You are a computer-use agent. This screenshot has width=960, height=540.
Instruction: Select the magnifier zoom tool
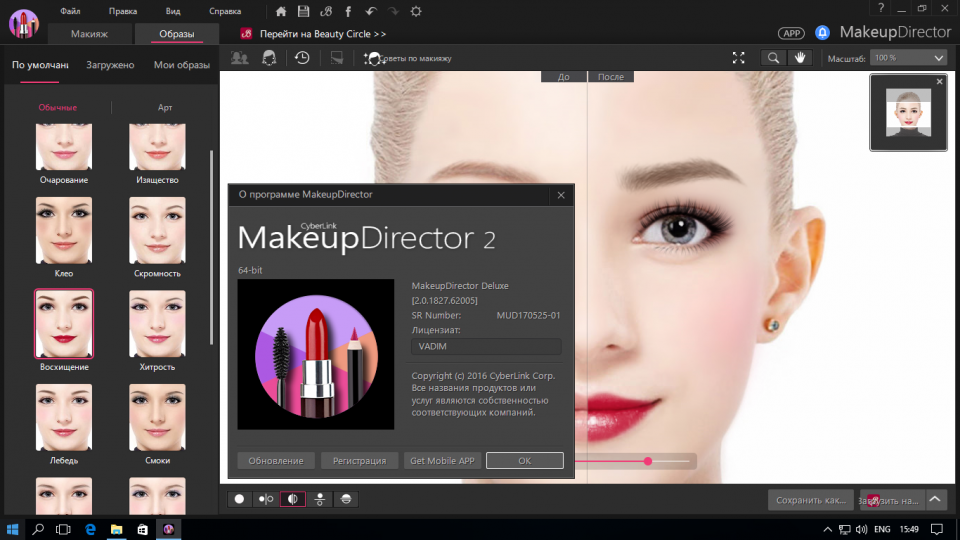coord(774,58)
